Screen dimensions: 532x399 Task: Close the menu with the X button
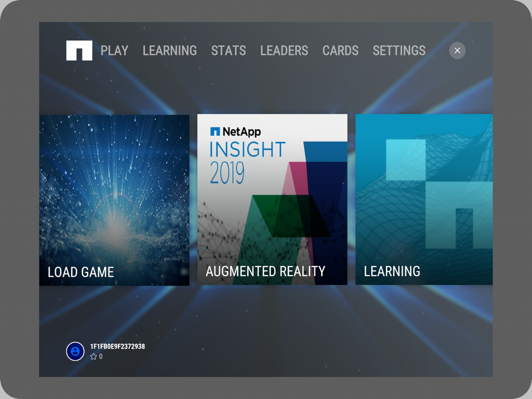(458, 51)
